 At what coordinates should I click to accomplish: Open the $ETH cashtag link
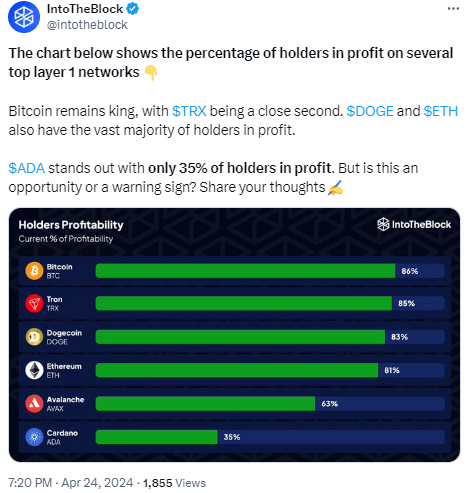pos(440,111)
